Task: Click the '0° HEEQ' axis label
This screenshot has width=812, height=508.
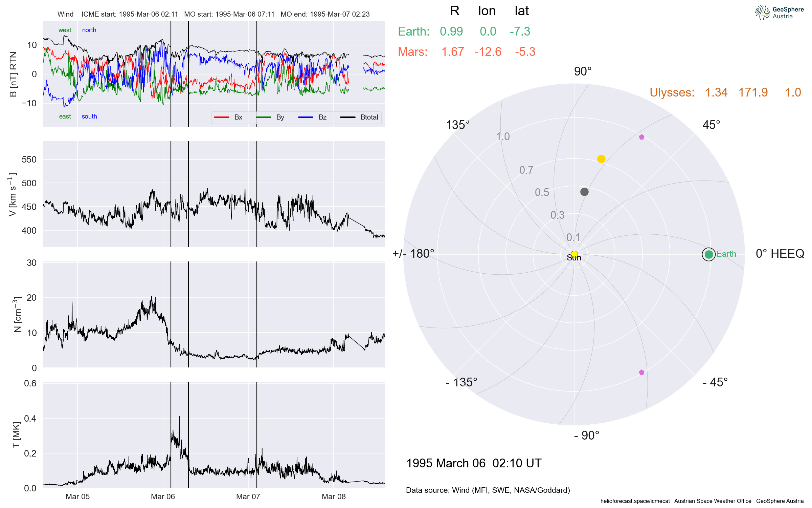Action: point(780,254)
